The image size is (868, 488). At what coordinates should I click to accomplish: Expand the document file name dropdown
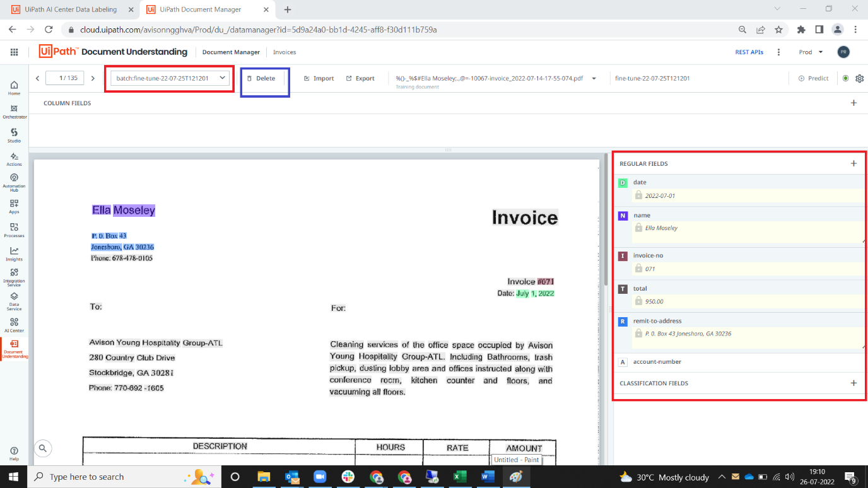coord(594,79)
